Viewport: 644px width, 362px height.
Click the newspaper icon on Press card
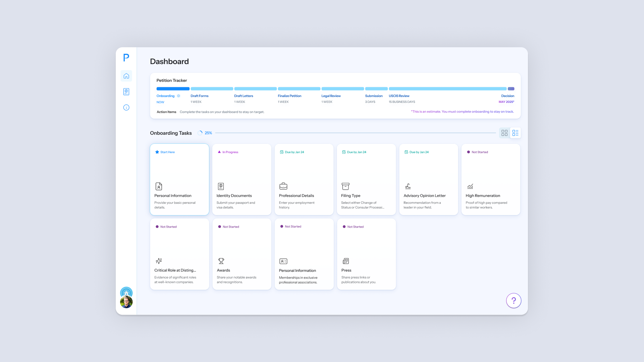click(345, 261)
